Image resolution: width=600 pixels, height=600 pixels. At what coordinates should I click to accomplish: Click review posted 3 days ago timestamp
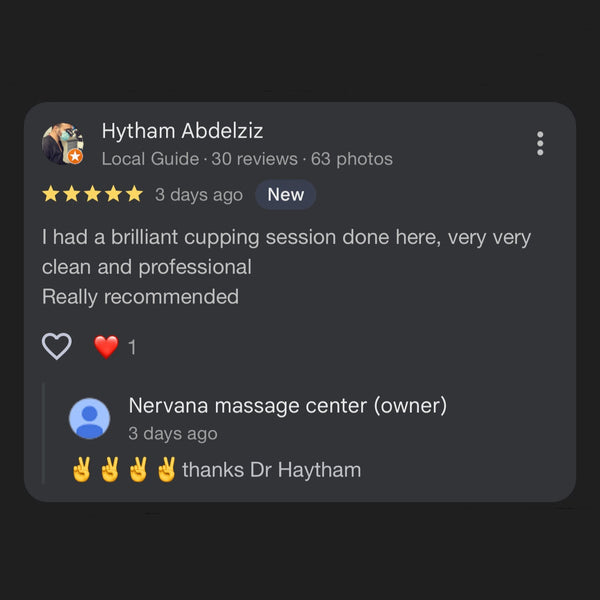[199, 195]
